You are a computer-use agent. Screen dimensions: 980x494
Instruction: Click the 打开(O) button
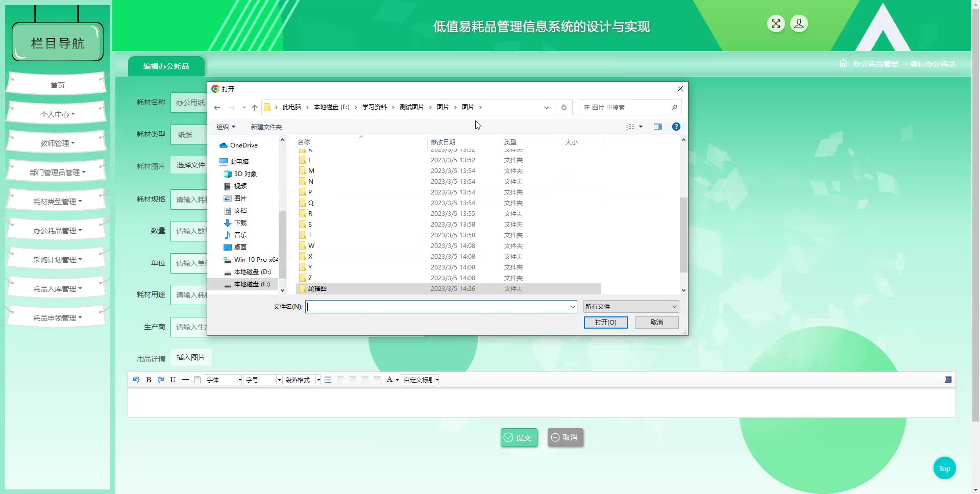click(x=606, y=323)
